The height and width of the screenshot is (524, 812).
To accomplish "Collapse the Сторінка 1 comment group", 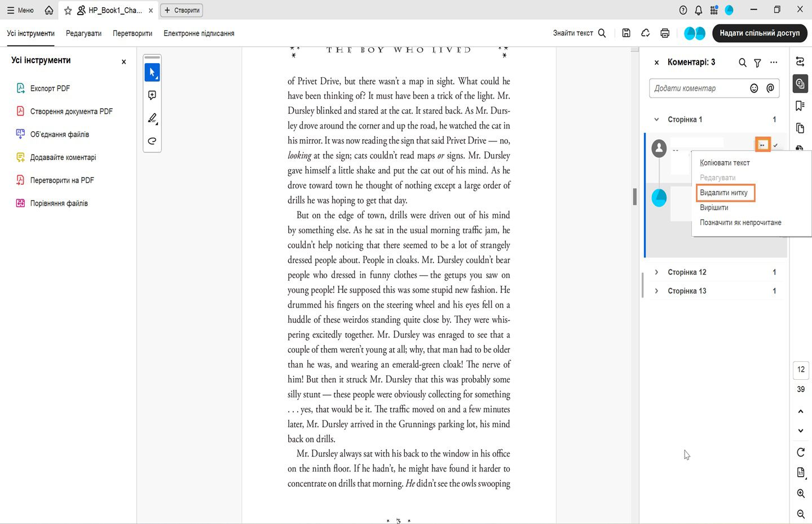I will pos(656,119).
